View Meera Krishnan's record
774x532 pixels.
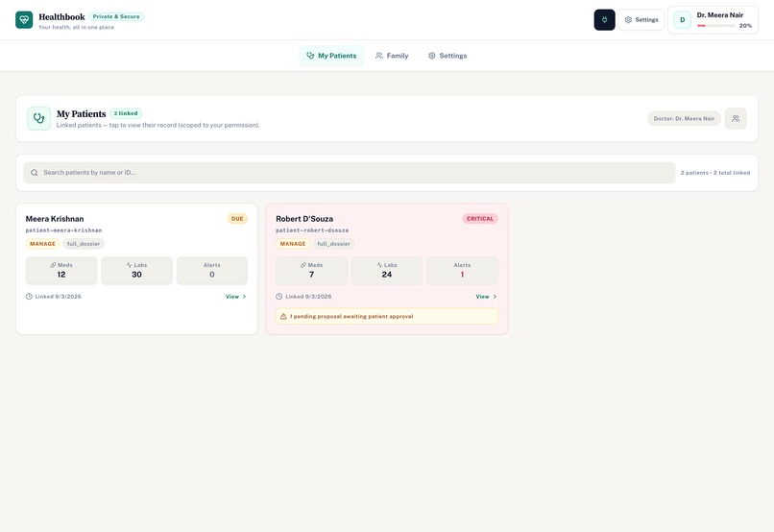[x=235, y=297]
